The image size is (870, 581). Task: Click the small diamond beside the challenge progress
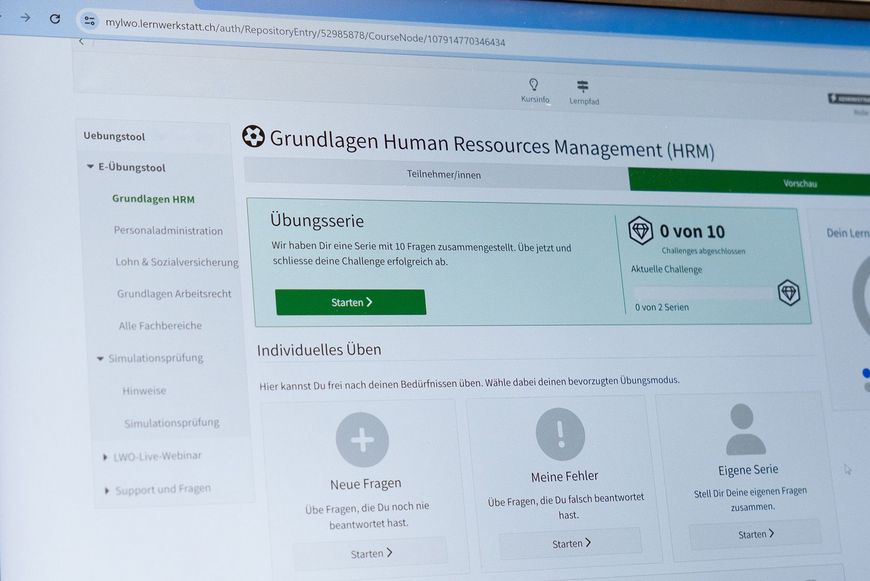coord(789,293)
